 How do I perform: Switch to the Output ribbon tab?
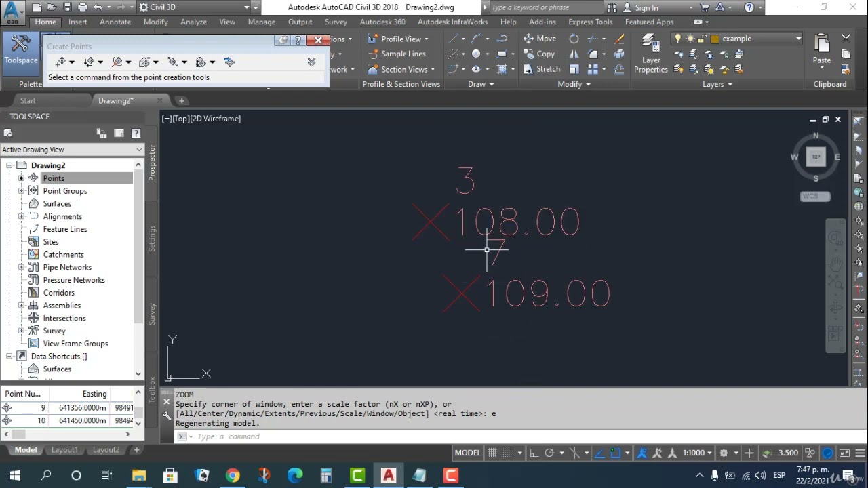pos(300,22)
